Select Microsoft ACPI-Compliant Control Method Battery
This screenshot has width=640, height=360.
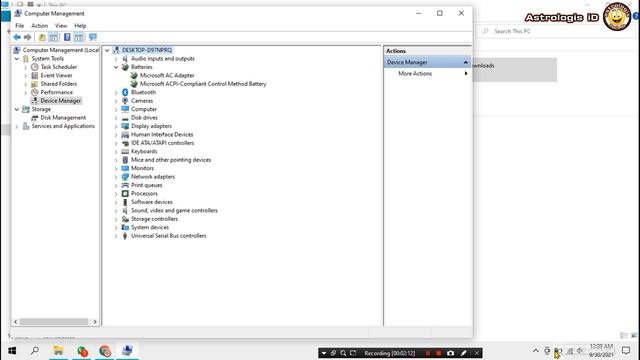click(x=203, y=84)
